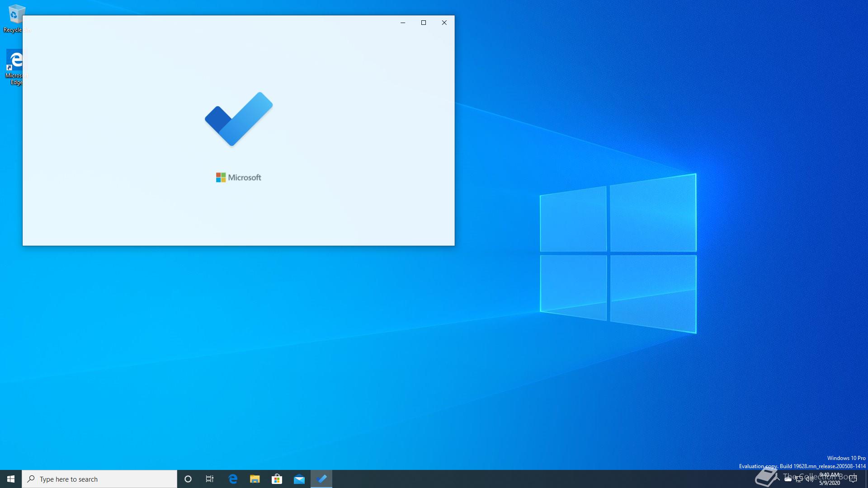Click the clock showing 9:40 AM
Image resolution: width=868 pixels, height=488 pixels.
pos(830,479)
